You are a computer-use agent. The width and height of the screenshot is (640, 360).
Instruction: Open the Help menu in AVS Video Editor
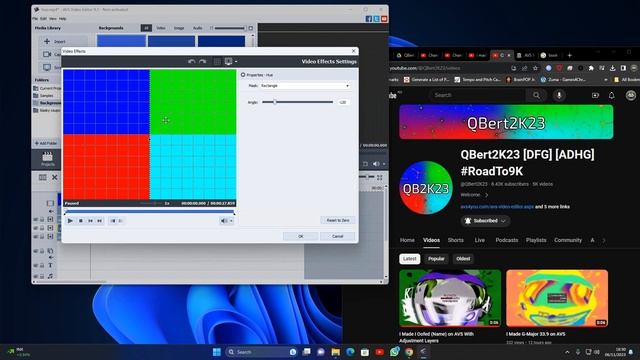click(x=62, y=19)
